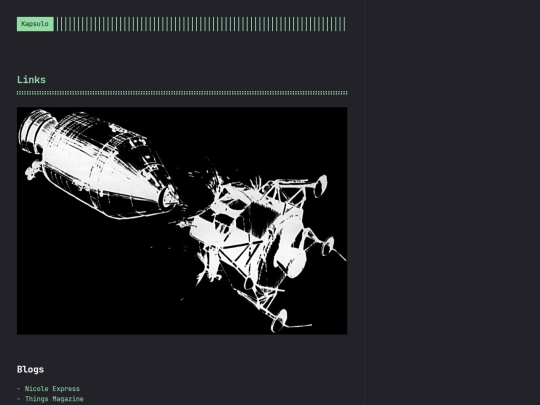The height and width of the screenshot is (405, 540).
Task: Click the Kapsulo site logo
Action: [35, 24]
